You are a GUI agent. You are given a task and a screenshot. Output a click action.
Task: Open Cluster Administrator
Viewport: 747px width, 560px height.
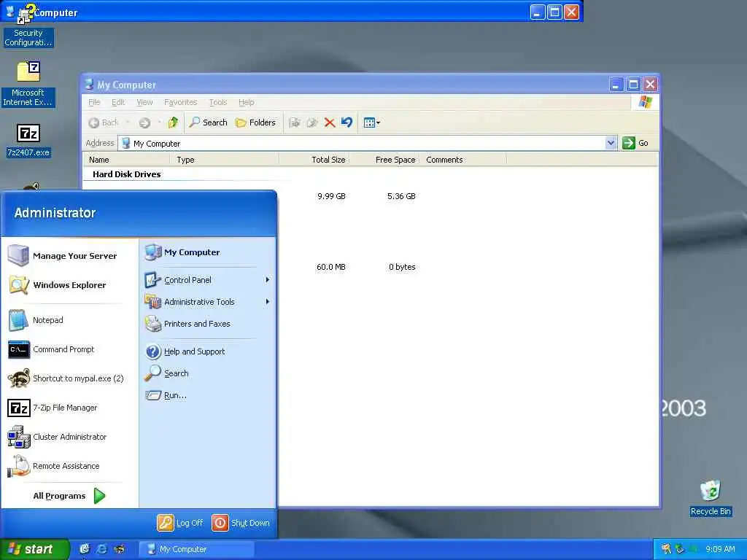[x=69, y=437]
